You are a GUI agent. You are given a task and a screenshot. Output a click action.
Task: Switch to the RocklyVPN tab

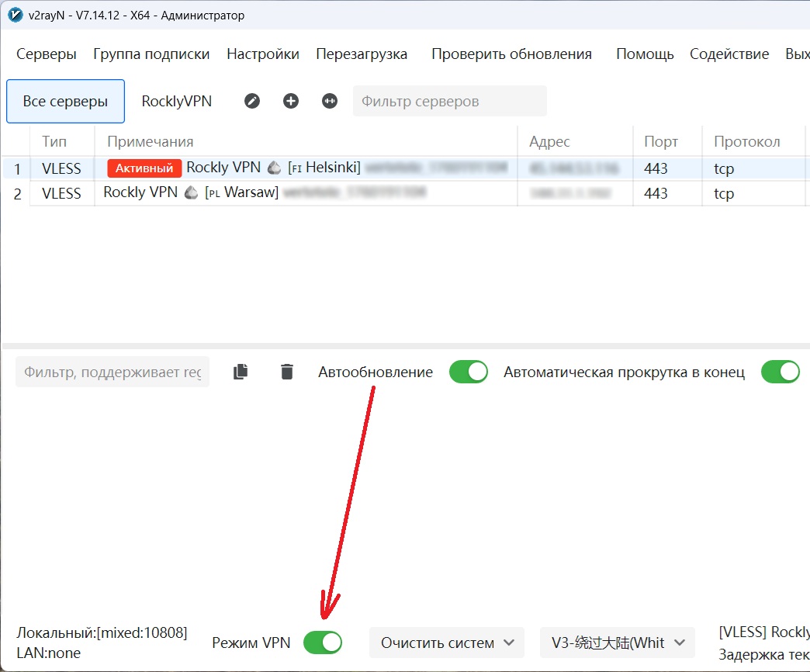pyautogui.click(x=176, y=101)
